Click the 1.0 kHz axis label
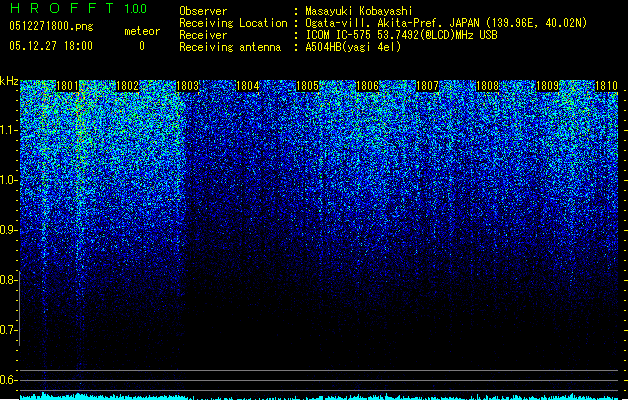 (x=8, y=181)
